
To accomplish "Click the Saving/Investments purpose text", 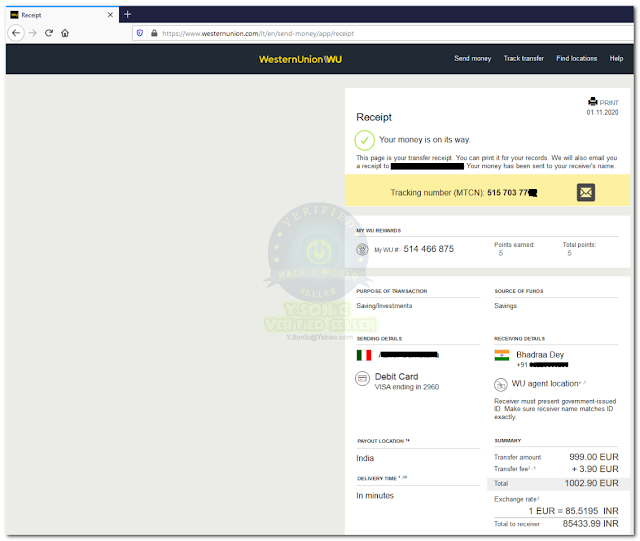I will (x=384, y=306).
